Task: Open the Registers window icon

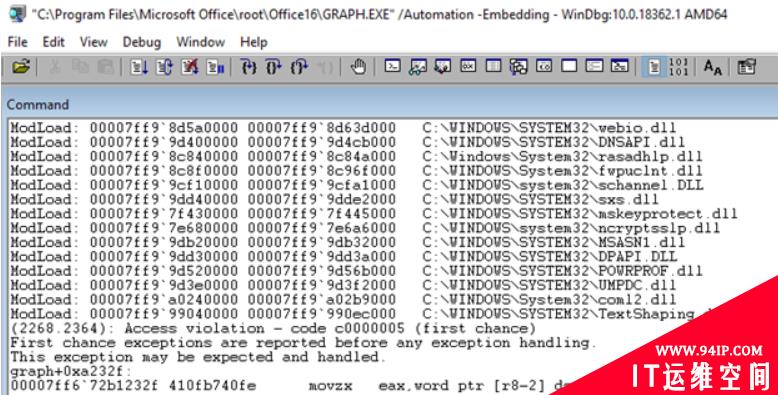Action: click(468, 66)
